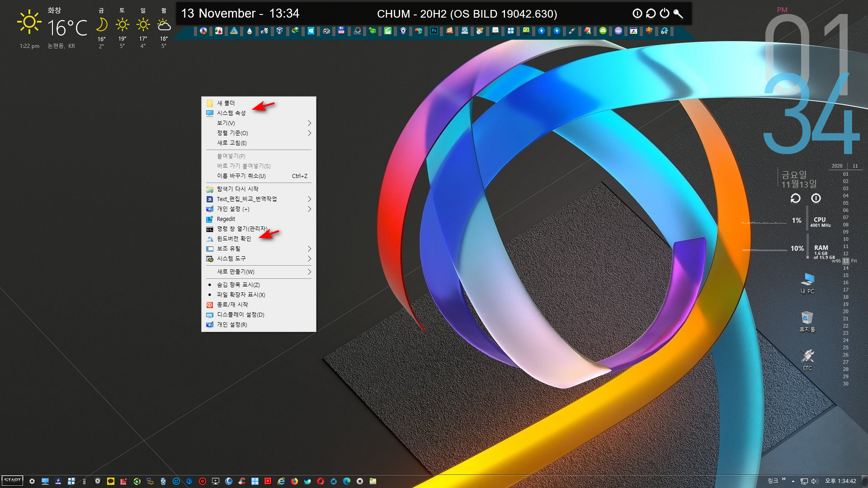Select the 내 PC desktop icon
The height and width of the screenshot is (488, 868).
pyautogui.click(x=807, y=283)
